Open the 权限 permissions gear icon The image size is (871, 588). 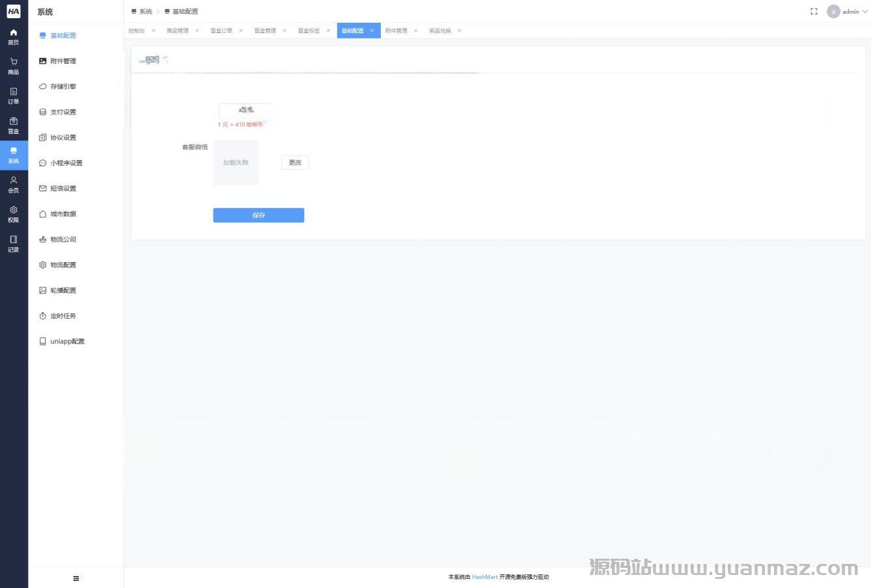(14, 214)
